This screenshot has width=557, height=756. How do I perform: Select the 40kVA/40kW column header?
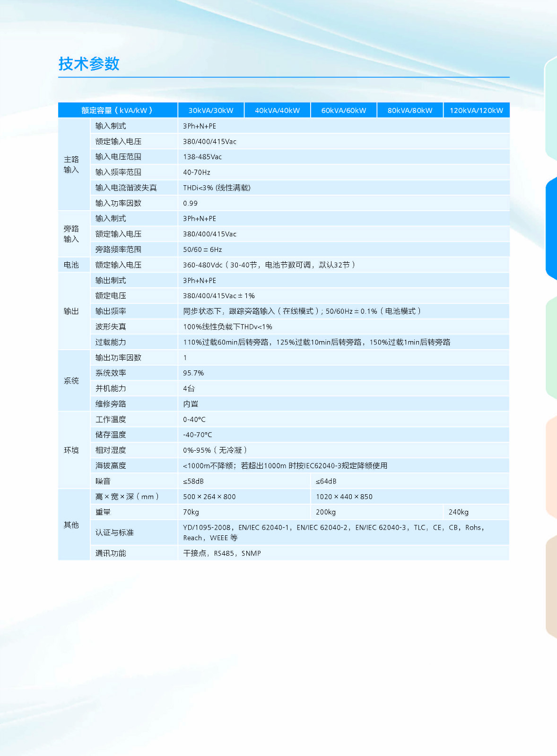coord(277,110)
